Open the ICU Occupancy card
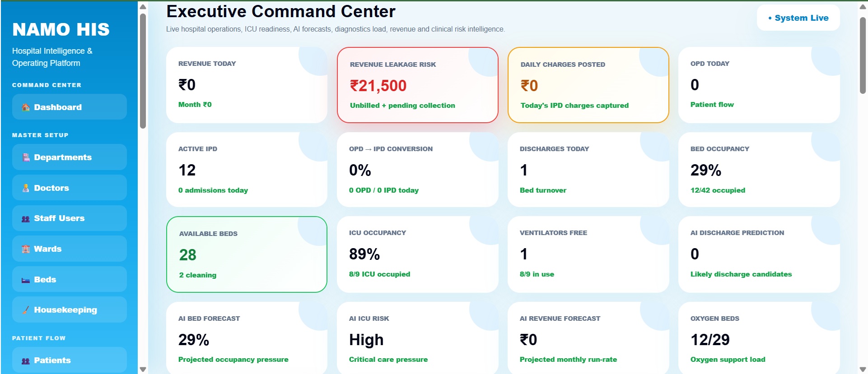868x374 pixels. (418, 254)
